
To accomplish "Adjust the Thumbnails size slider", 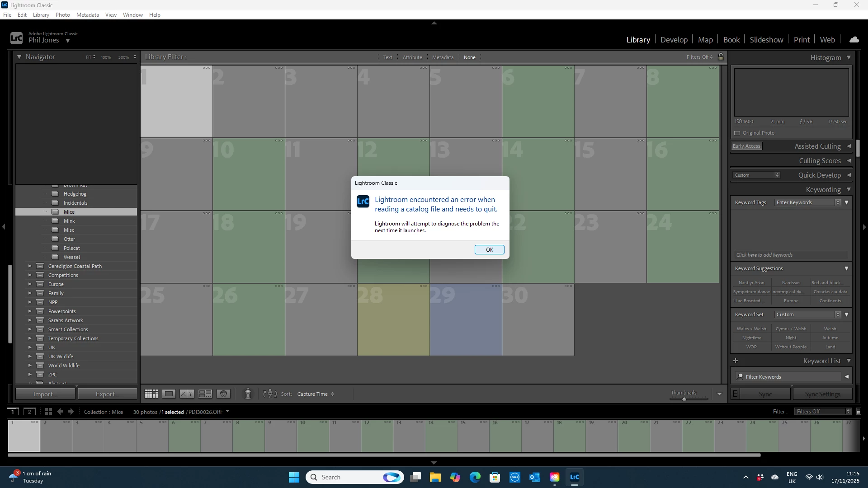I will [x=684, y=399].
